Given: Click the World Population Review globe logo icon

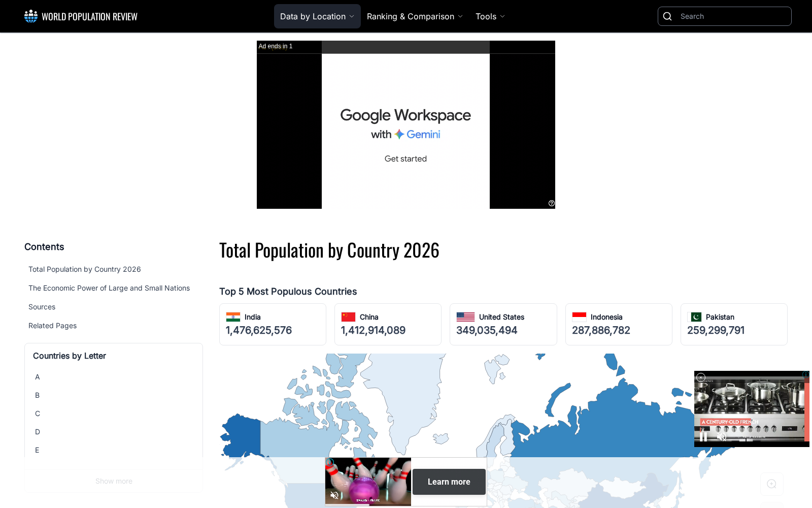Looking at the screenshot, I should click(31, 16).
